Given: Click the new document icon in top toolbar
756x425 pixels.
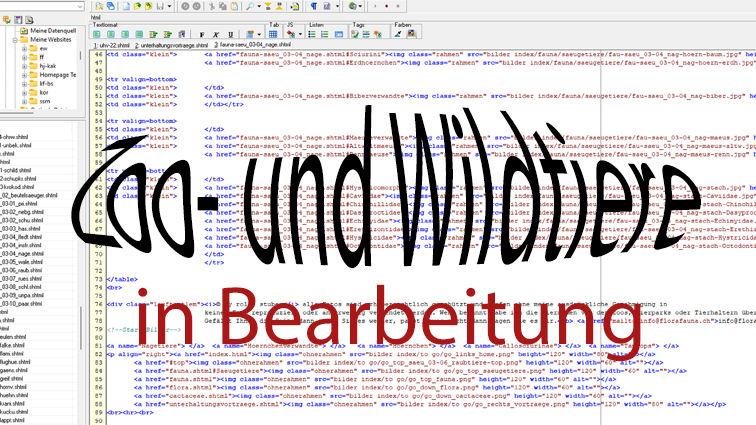Looking at the screenshot, I should point(126,6).
